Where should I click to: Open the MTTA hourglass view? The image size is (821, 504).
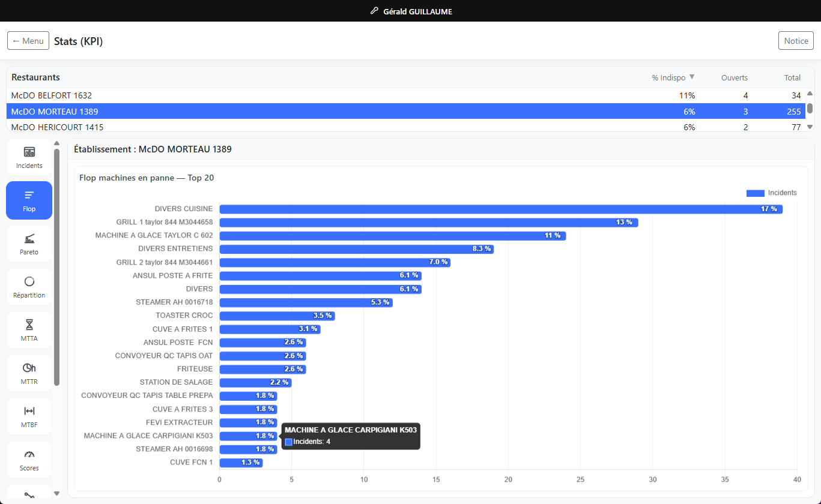coord(29,330)
